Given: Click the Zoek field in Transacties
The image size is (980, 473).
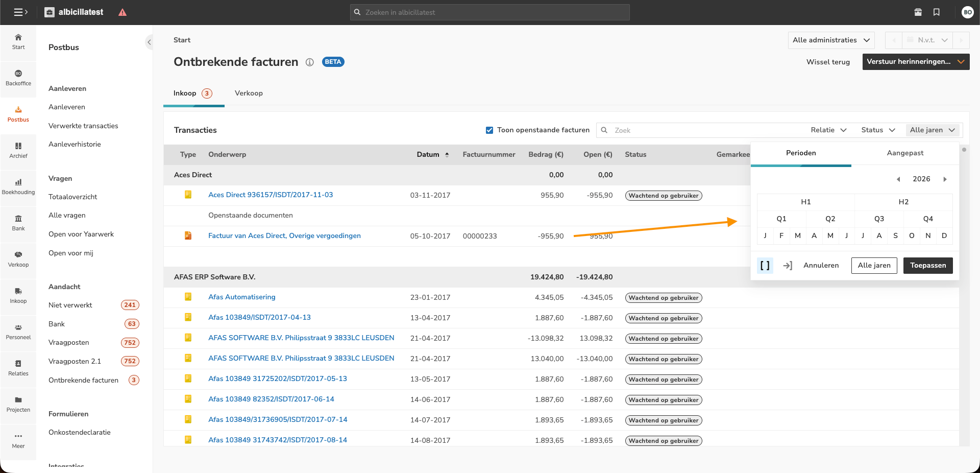Looking at the screenshot, I should click(704, 131).
